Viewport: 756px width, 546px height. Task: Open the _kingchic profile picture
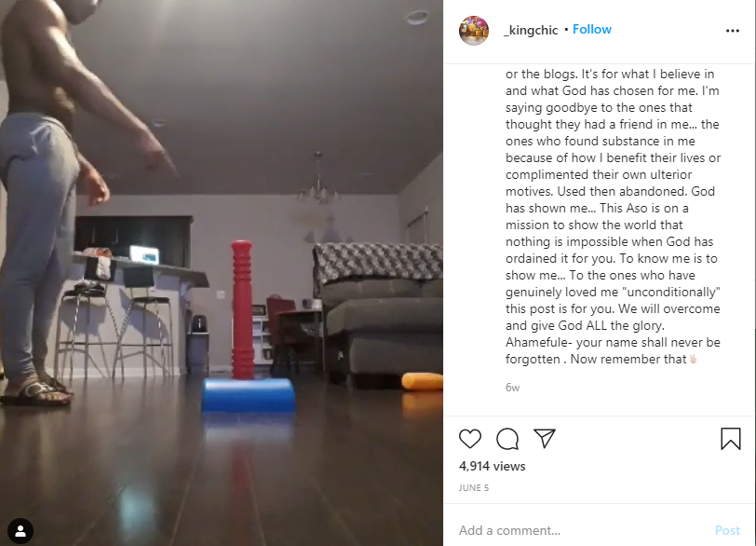tap(474, 31)
